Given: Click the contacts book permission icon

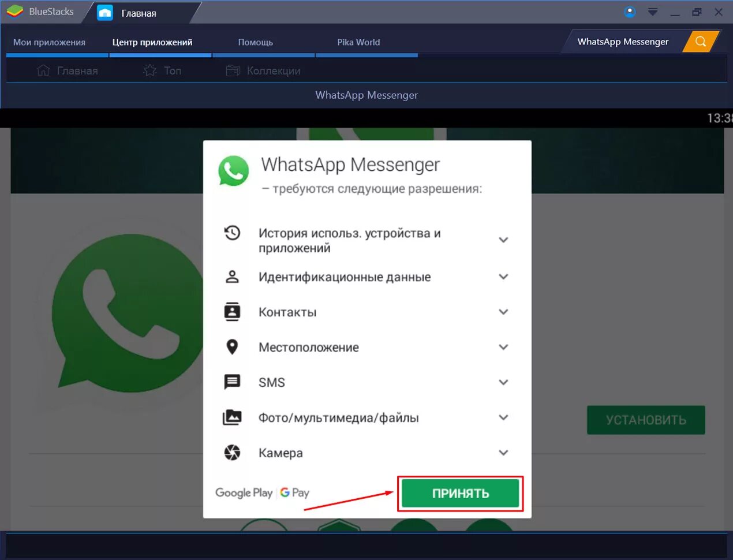Looking at the screenshot, I should pos(232,312).
